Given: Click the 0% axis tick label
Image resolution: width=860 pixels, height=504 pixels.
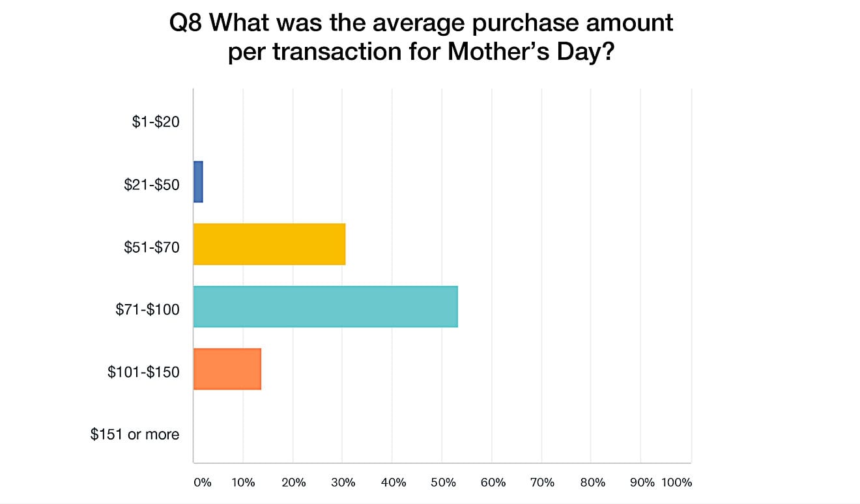Looking at the screenshot, I should pos(202,483).
